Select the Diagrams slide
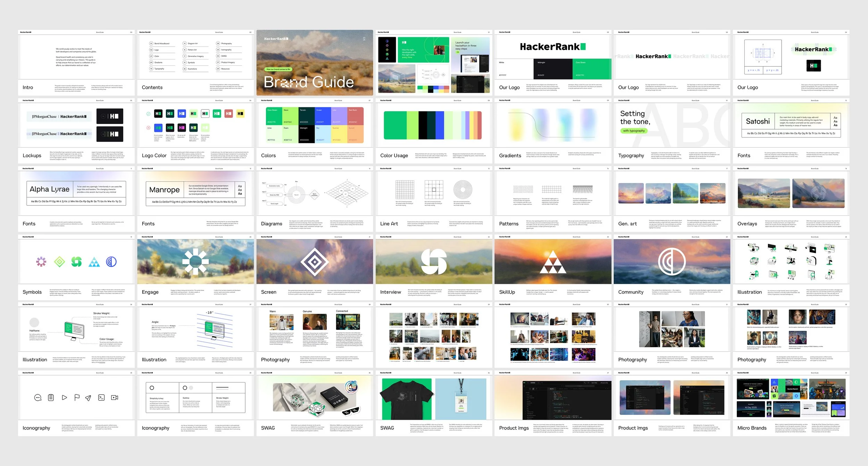 pyautogui.click(x=315, y=199)
